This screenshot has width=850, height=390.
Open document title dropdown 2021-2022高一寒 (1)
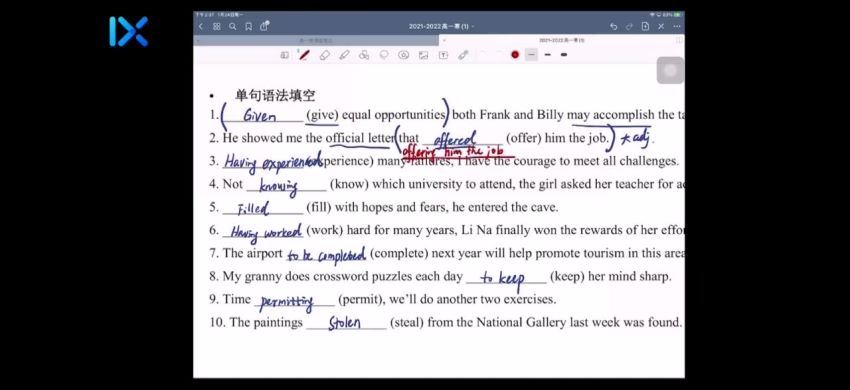[x=441, y=26]
